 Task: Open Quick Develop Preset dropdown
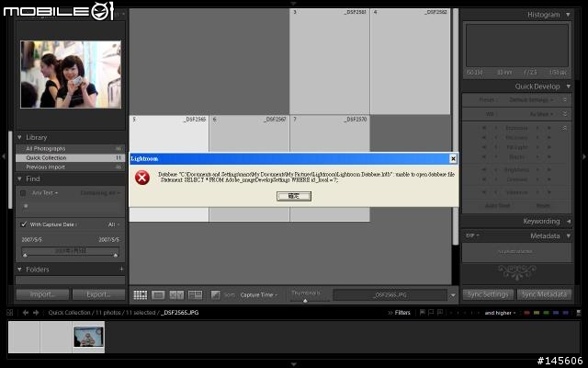[531, 100]
